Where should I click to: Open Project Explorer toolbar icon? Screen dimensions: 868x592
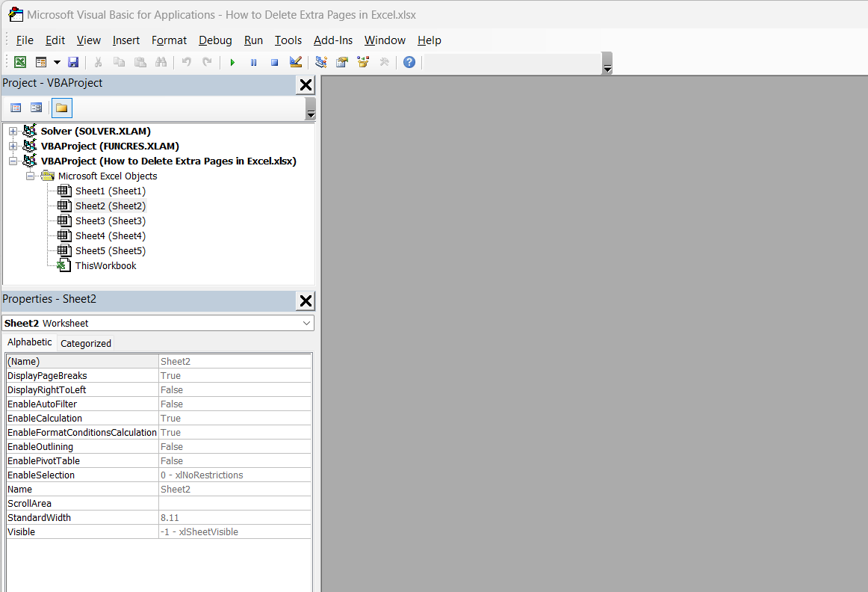321,62
